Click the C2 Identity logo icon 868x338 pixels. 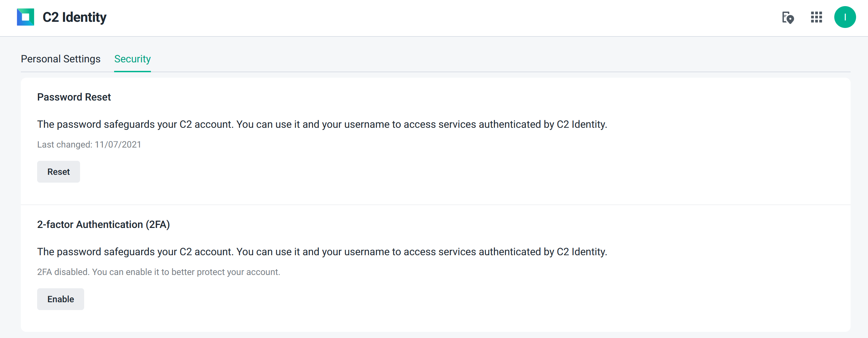pyautogui.click(x=26, y=17)
